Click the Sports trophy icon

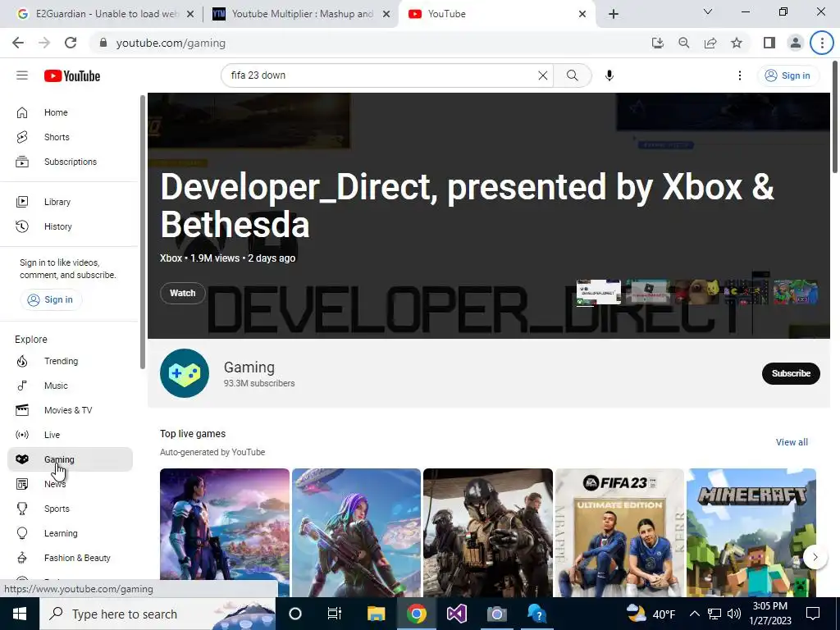pyautogui.click(x=22, y=509)
